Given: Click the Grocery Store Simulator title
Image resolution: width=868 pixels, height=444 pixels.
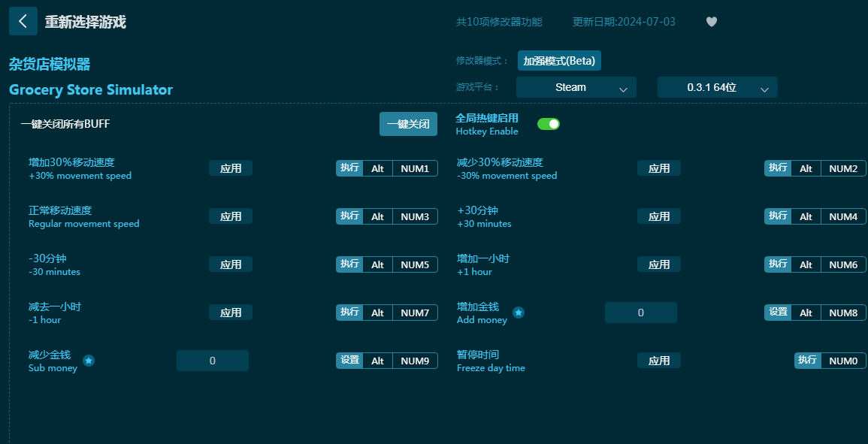Looking at the screenshot, I should coord(91,89).
